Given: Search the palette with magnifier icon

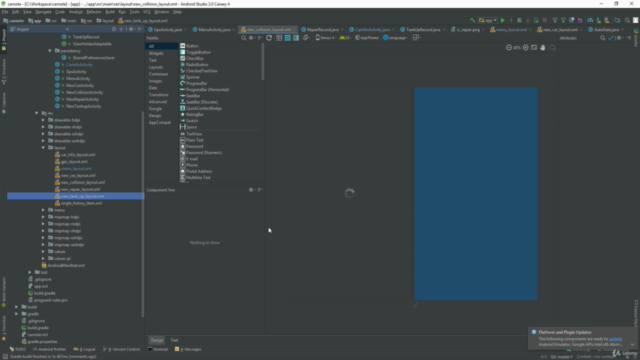Looking at the screenshot, I should coord(243,38).
